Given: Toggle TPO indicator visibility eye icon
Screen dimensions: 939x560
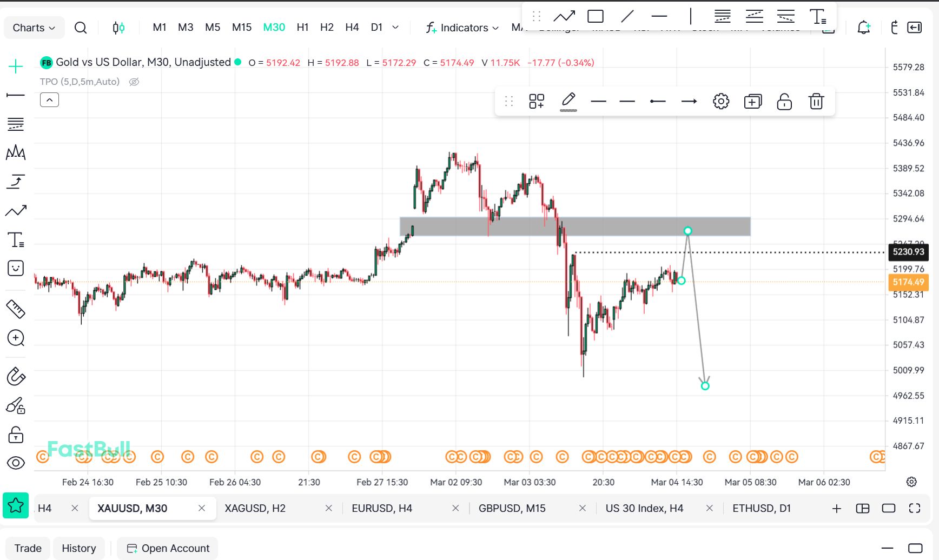Looking at the screenshot, I should 134,82.
